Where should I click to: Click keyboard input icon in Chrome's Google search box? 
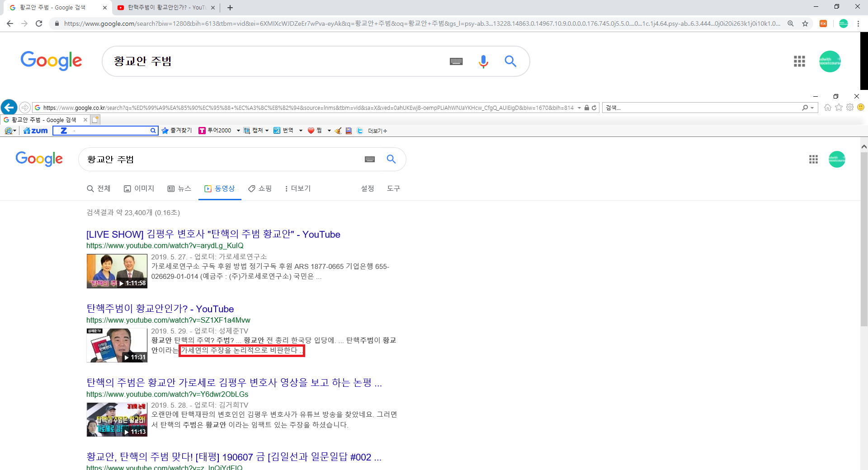tap(456, 61)
